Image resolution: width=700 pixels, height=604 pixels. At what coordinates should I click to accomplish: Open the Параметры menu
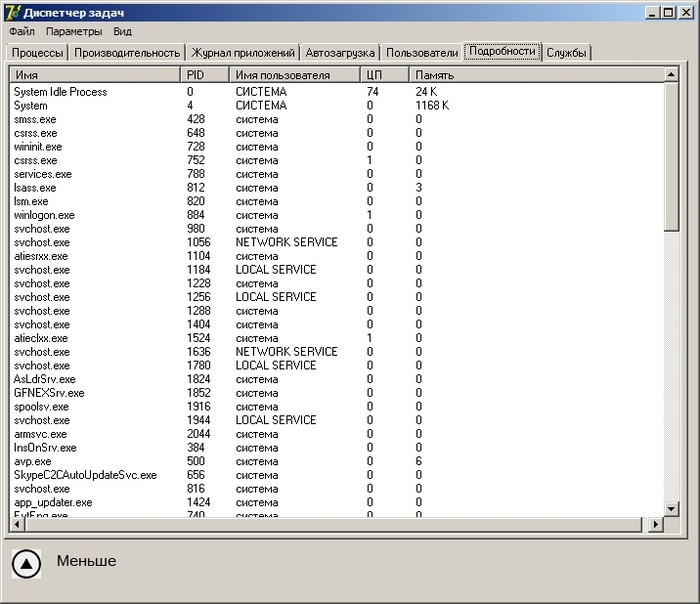coord(74,32)
